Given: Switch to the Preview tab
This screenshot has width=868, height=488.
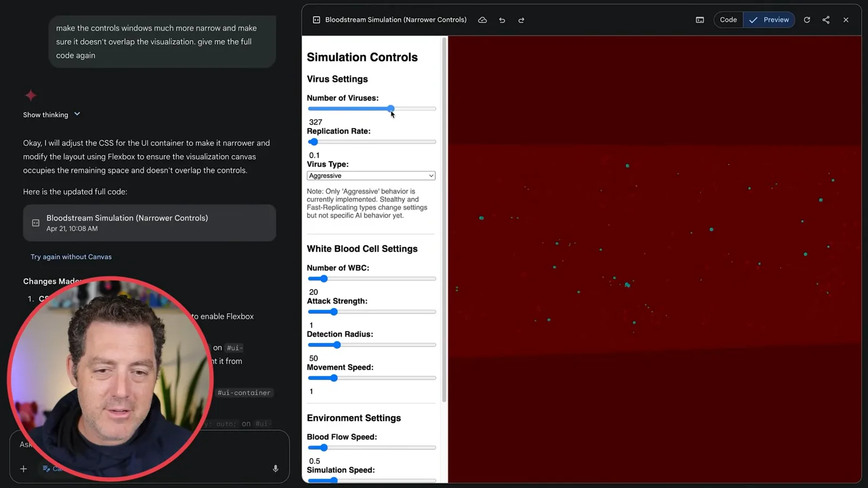Looking at the screenshot, I should pos(769,20).
